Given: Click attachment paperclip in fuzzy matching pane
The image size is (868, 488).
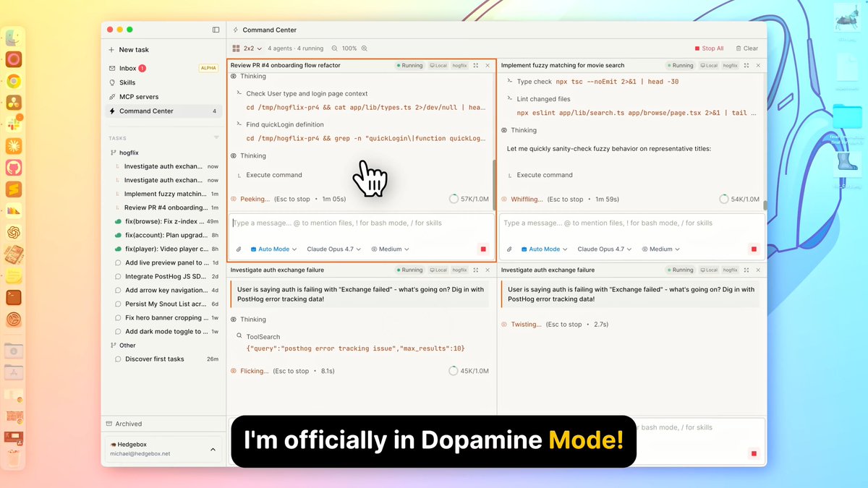Looking at the screenshot, I should 509,249.
